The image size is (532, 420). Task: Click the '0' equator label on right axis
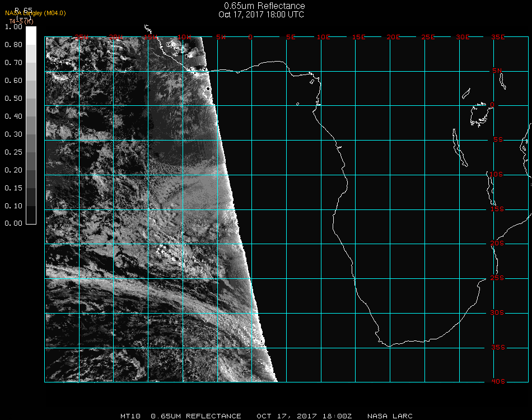pyautogui.click(x=492, y=105)
